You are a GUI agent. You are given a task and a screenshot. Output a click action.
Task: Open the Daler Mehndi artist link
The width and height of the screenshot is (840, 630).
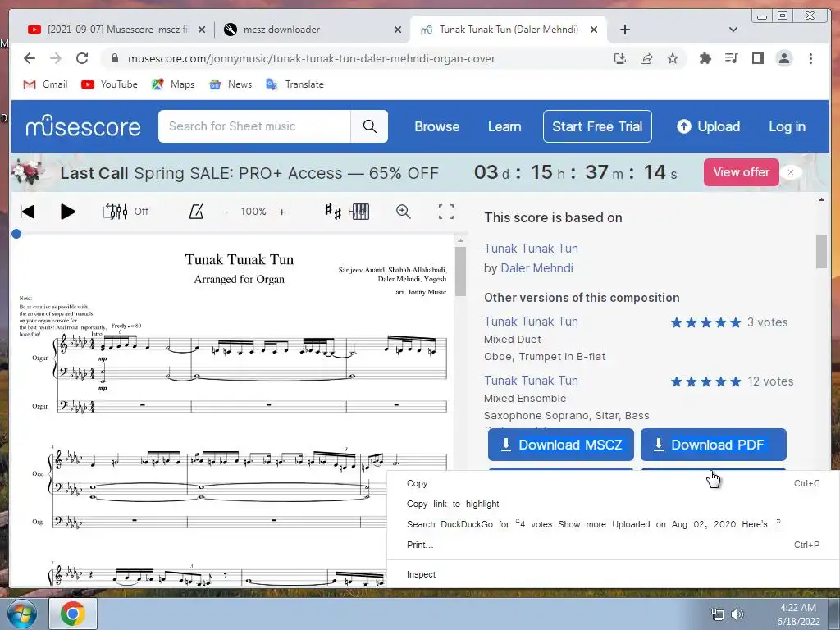click(536, 268)
